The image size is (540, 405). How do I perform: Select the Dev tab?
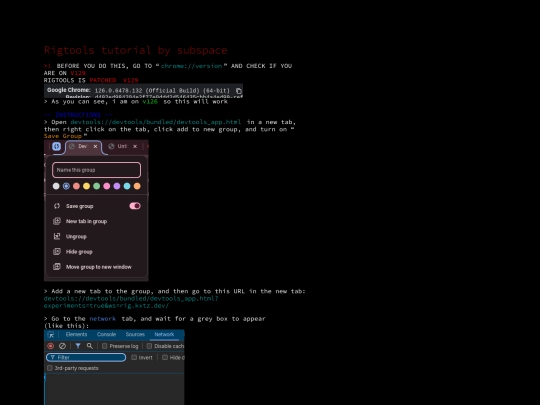point(83,147)
